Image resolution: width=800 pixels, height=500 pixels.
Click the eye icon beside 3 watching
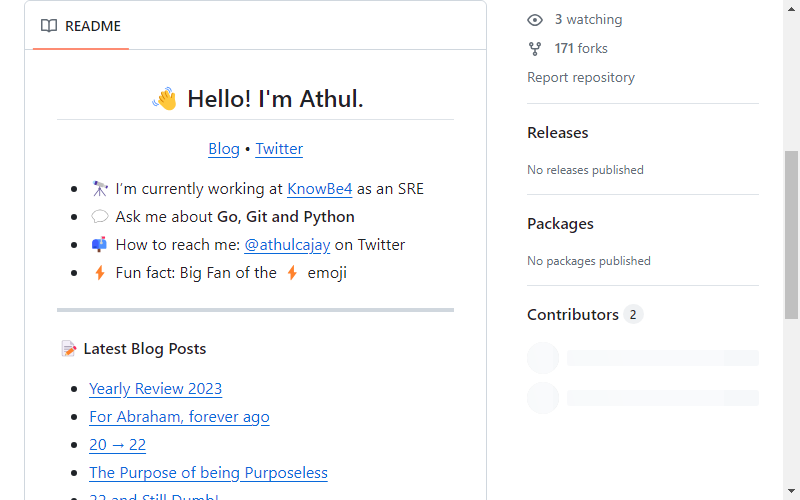point(535,20)
